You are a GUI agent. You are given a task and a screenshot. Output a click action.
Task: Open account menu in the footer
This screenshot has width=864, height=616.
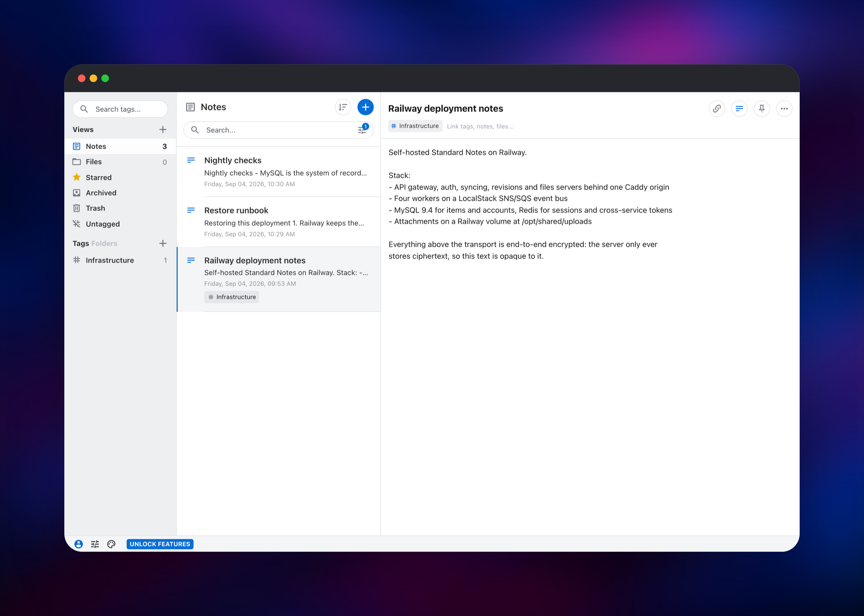79,544
